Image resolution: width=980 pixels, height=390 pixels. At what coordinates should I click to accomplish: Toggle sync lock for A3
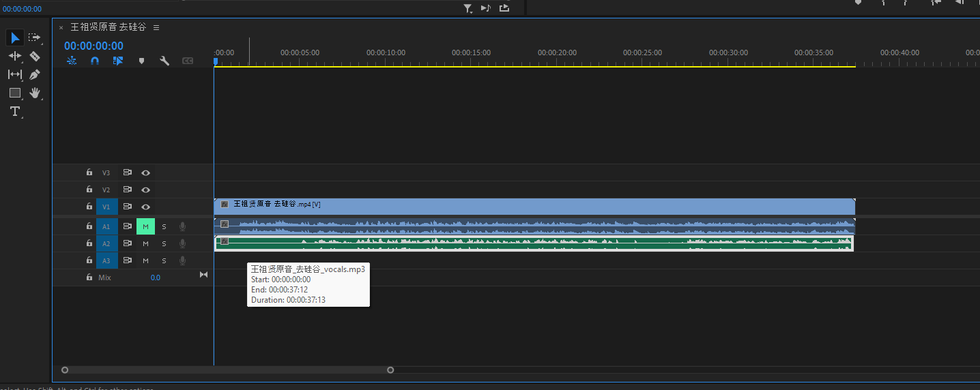click(127, 260)
